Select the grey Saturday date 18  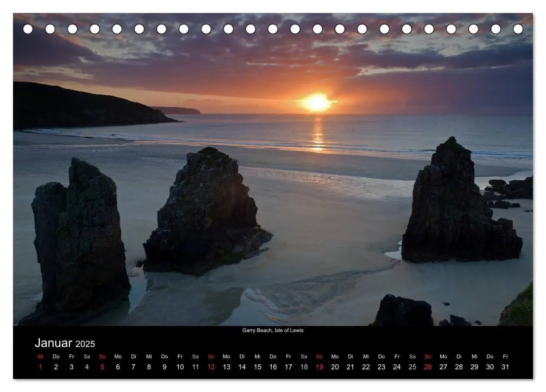[x=304, y=367]
